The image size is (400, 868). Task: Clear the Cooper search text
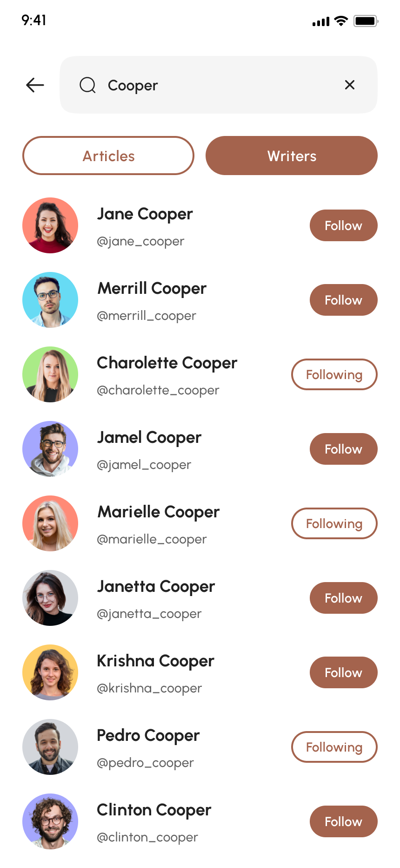tap(350, 85)
